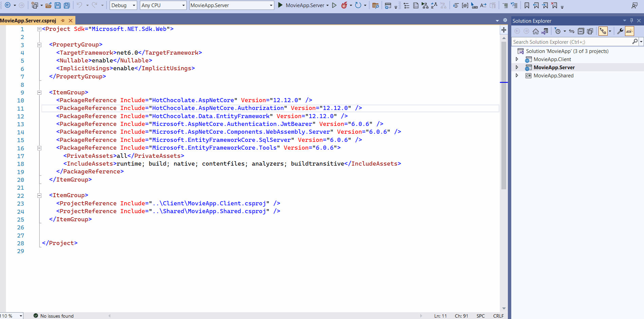Screen dimensions: 644x319
Task: Click the editor vertical scrollbar thumb
Action: [504, 115]
